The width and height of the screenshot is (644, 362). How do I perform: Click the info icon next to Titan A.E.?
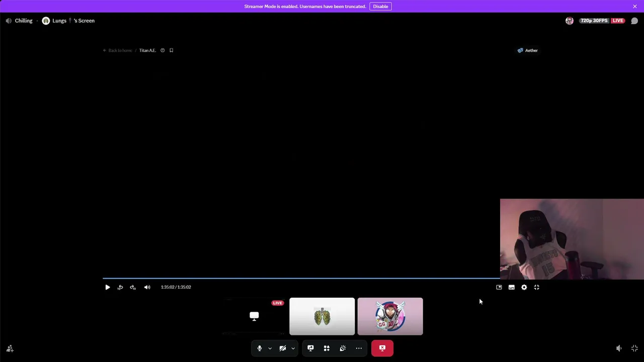(x=163, y=50)
